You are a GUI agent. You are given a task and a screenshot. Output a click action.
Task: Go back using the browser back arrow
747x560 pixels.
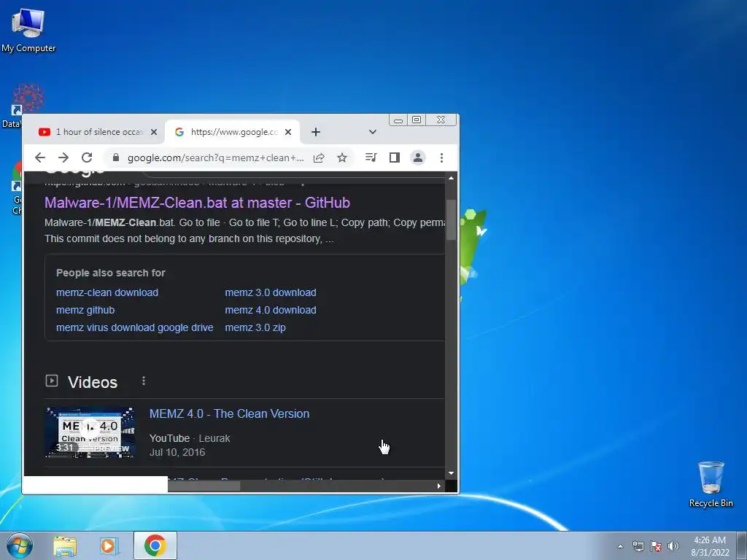pos(40,157)
